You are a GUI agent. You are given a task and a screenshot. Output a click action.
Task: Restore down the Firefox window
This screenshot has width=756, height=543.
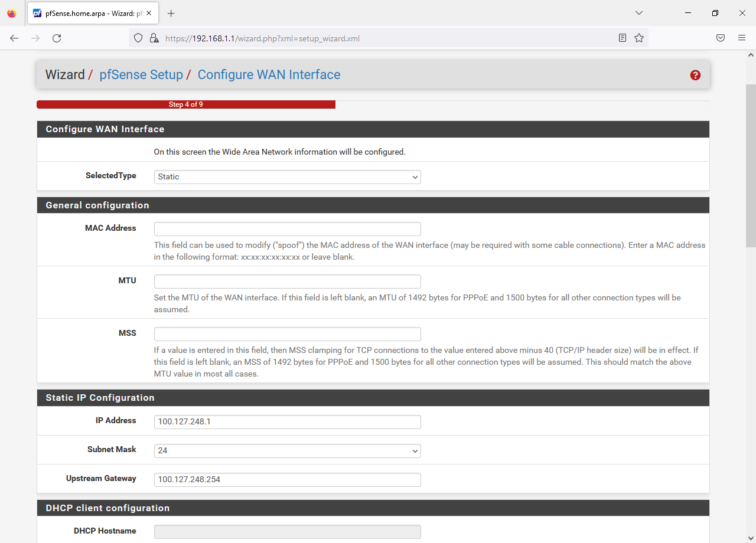tap(715, 13)
